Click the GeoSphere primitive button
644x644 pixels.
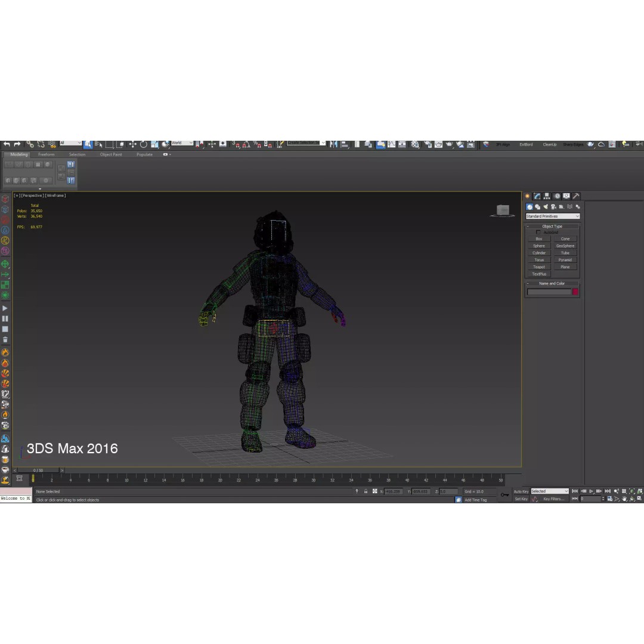tap(565, 246)
